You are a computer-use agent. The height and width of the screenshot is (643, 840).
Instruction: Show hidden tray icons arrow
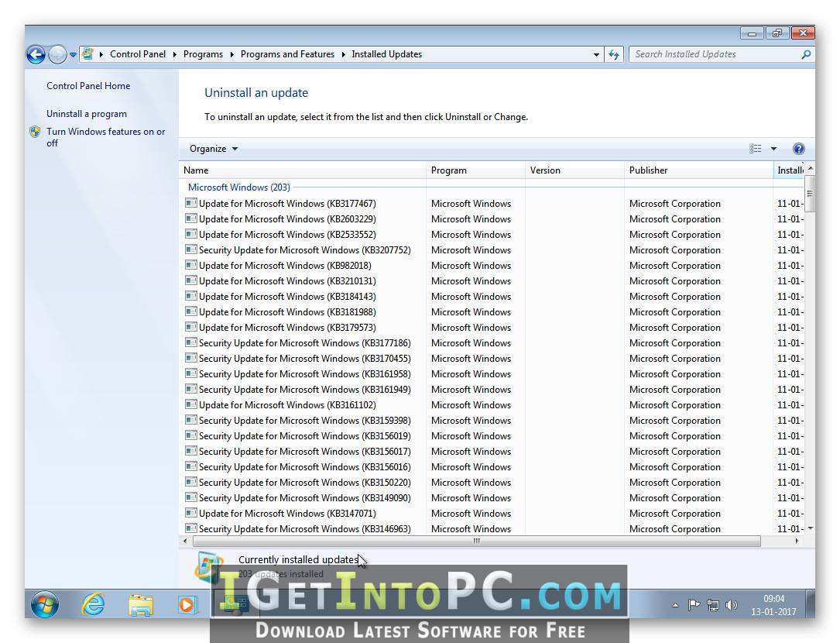click(675, 606)
